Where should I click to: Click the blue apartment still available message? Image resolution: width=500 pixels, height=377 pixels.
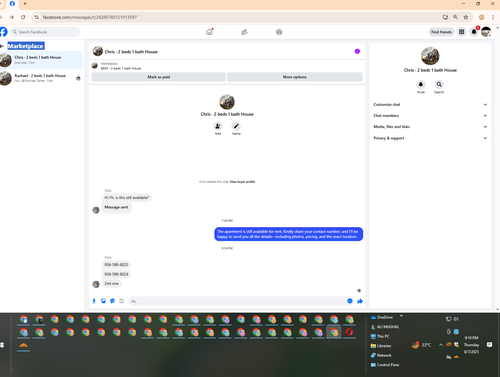click(x=288, y=234)
